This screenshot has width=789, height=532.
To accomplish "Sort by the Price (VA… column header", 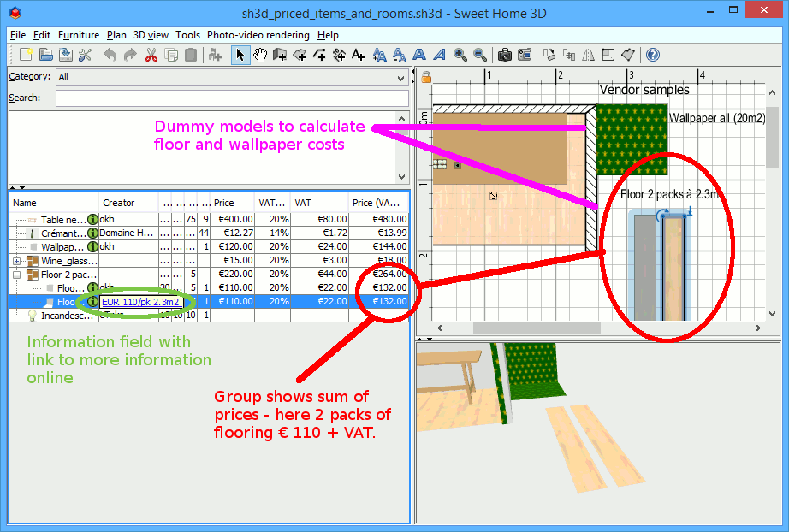I will click(x=377, y=203).
